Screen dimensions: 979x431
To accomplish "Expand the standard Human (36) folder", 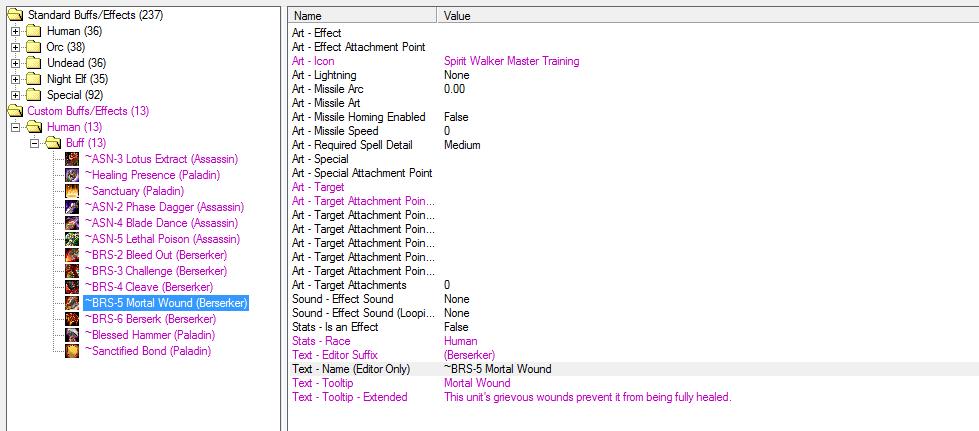I will click(x=15, y=31).
